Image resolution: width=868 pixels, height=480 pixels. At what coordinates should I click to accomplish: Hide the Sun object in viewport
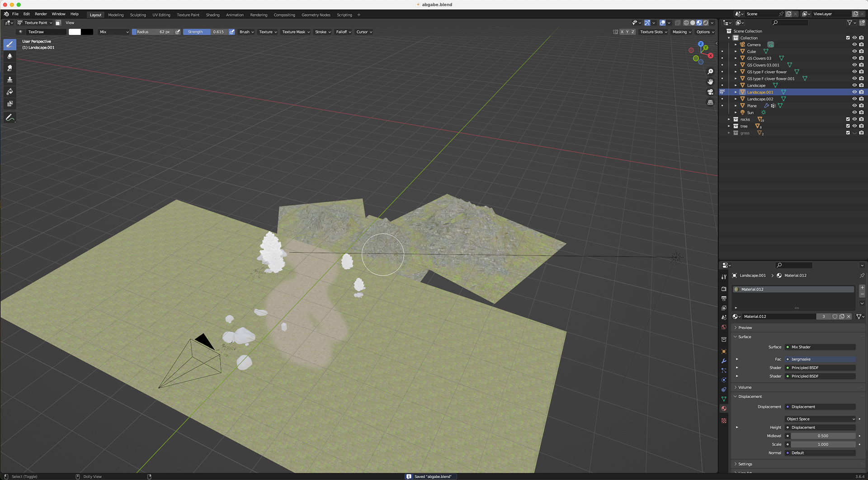coord(854,113)
